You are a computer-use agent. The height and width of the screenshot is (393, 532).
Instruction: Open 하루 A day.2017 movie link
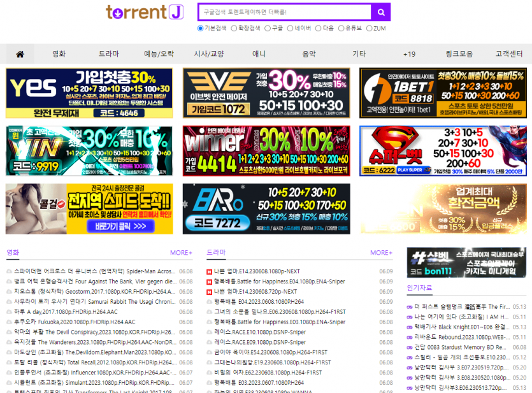pos(66,312)
